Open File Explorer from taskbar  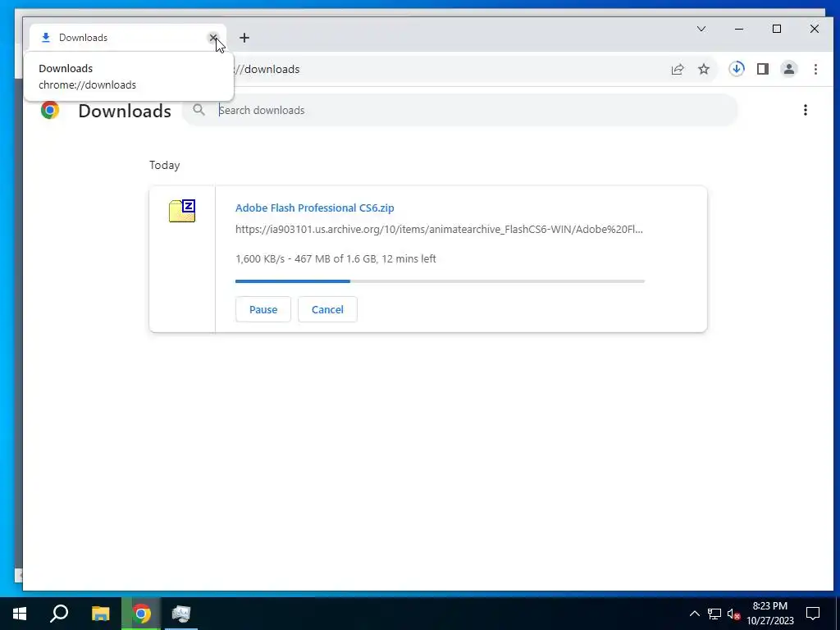[100, 614]
